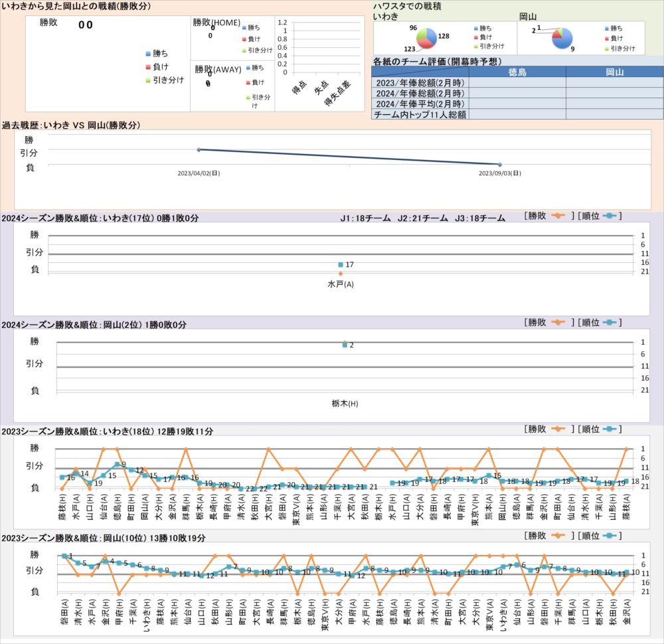Select the 徳島 column header in the team evaluation table

(x=517, y=72)
